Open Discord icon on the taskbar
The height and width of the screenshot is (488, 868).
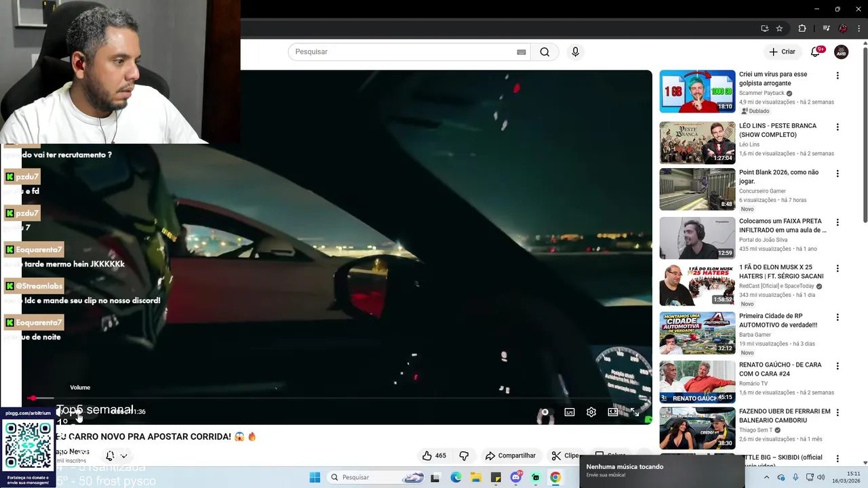point(516,477)
